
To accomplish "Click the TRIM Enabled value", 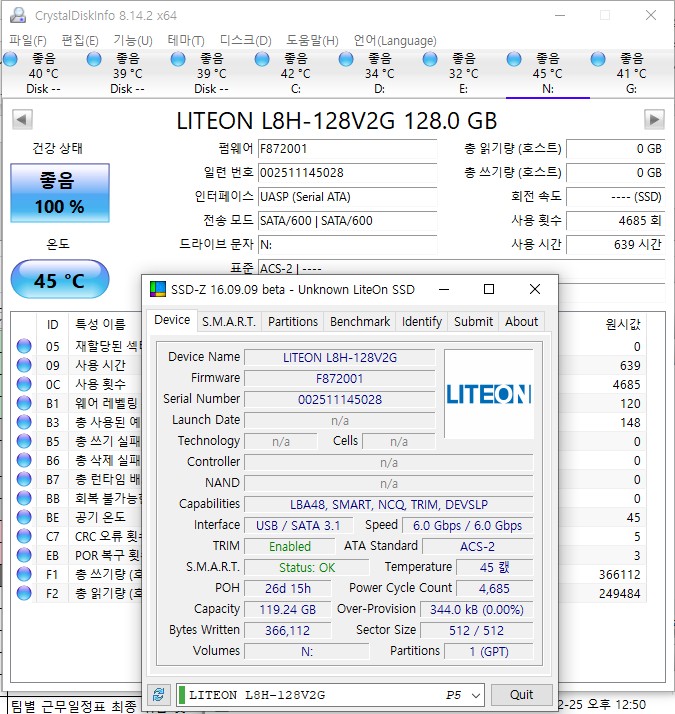I will 290,546.
